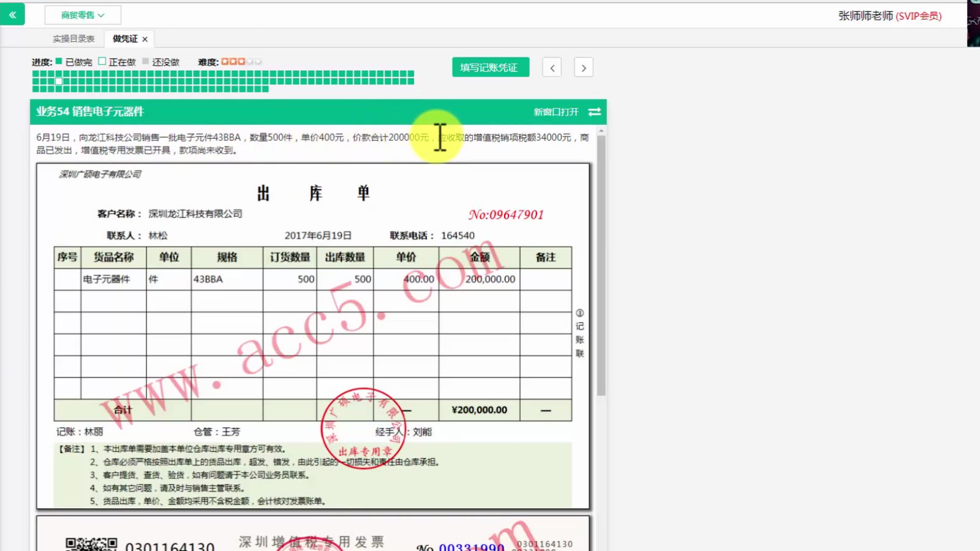Click remark line 5 about 货品出库
This screenshot has width=980, height=551.
(208, 501)
